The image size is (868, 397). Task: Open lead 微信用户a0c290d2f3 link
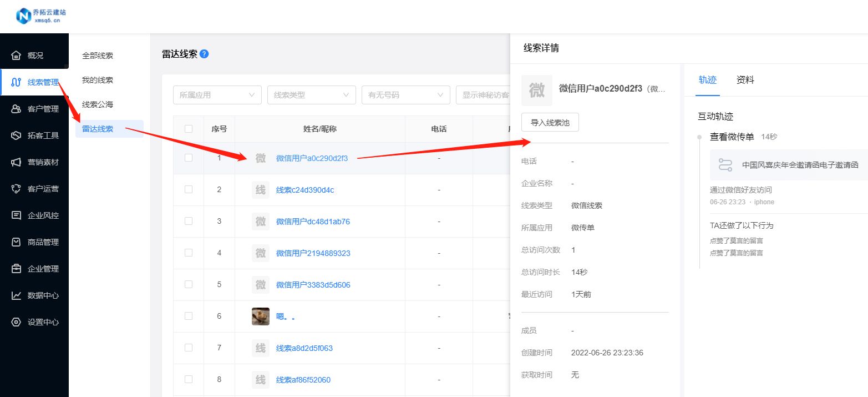312,158
